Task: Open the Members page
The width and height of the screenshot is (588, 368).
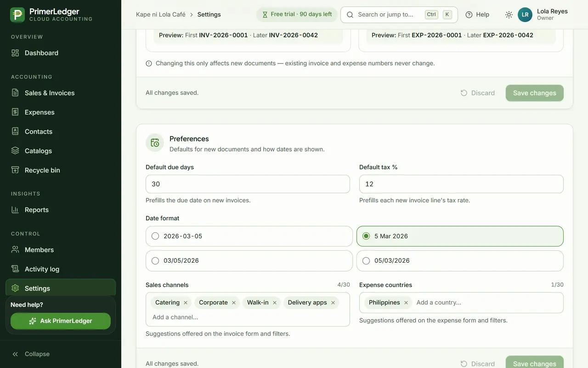Action: point(61,250)
